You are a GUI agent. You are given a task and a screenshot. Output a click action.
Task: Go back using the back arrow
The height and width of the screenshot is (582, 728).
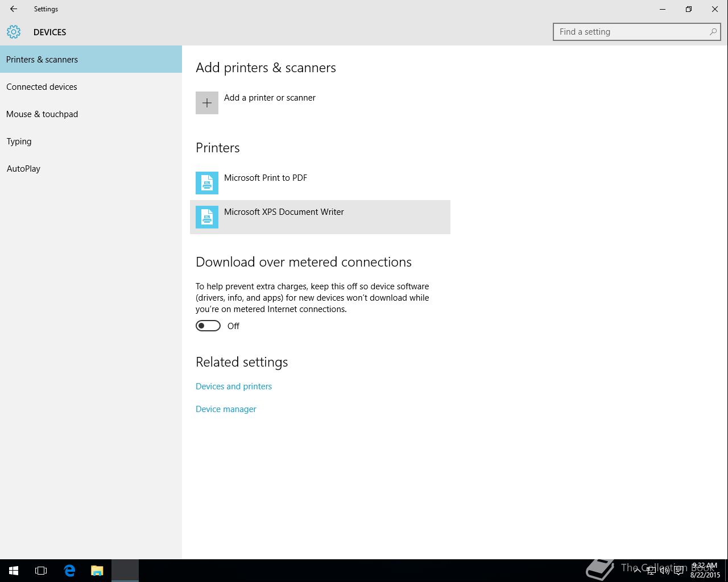click(14, 9)
